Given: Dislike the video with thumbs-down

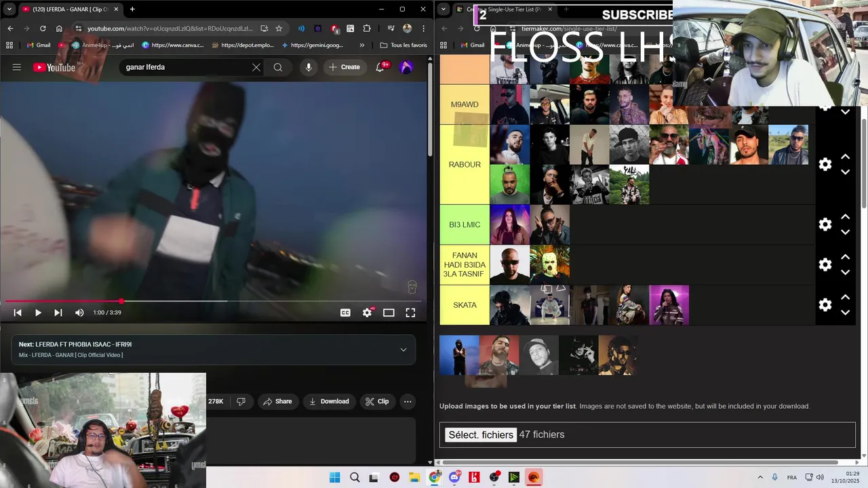Looking at the screenshot, I should click(x=241, y=401).
